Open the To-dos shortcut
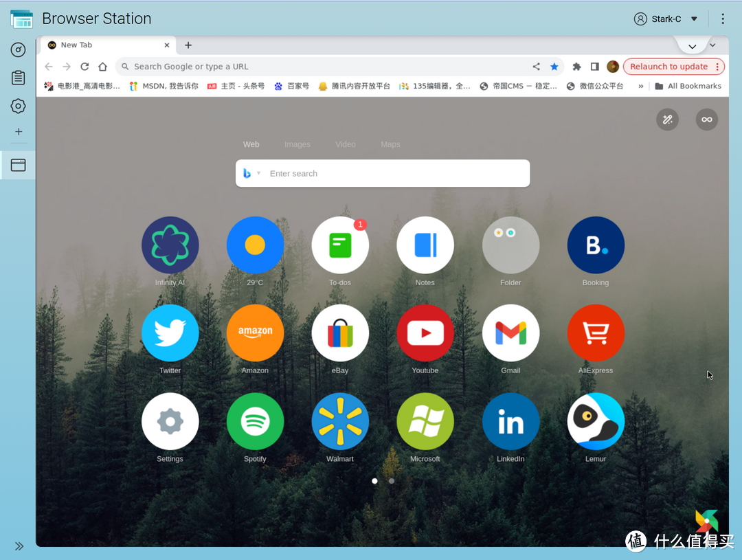The height and width of the screenshot is (560, 742). pos(340,245)
